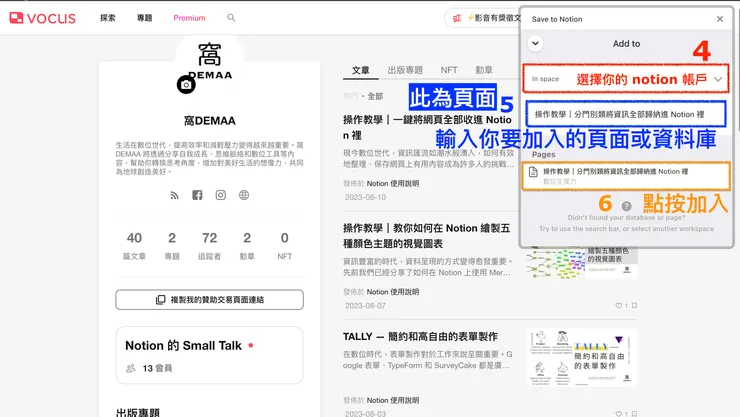Close the Save to Notion panel
This screenshot has height=417, width=740.
[x=720, y=19]
